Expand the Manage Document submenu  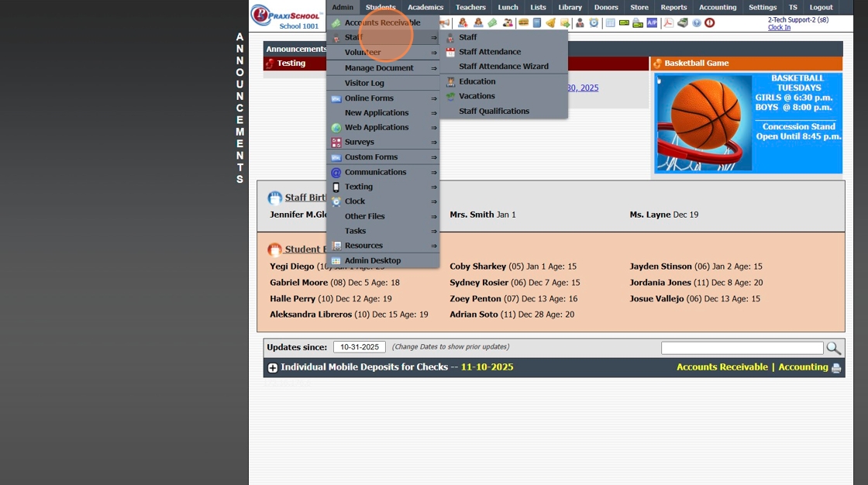click(383, 67)
